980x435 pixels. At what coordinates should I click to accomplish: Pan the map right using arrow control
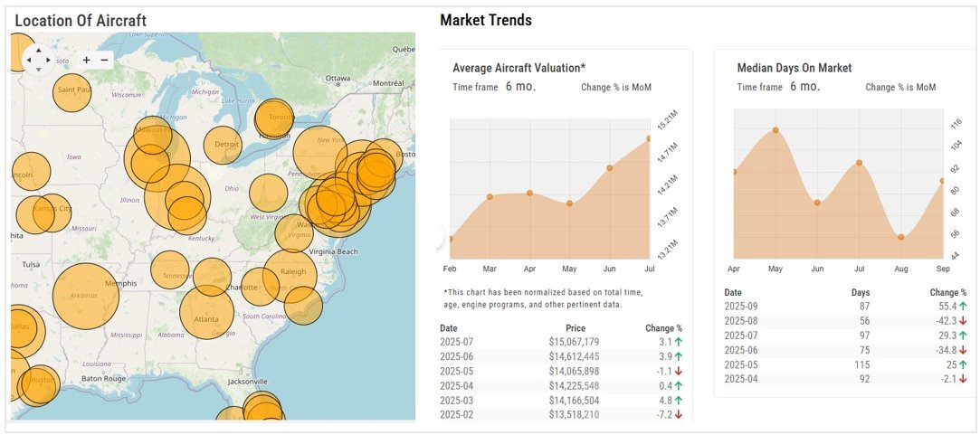pyautogui.click(x=49, y=61)
